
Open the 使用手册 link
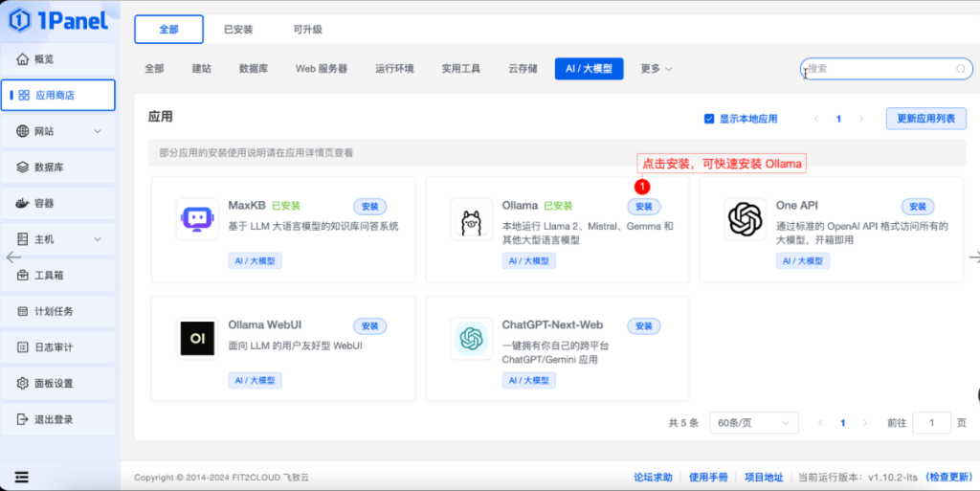[x=708, y=478]
